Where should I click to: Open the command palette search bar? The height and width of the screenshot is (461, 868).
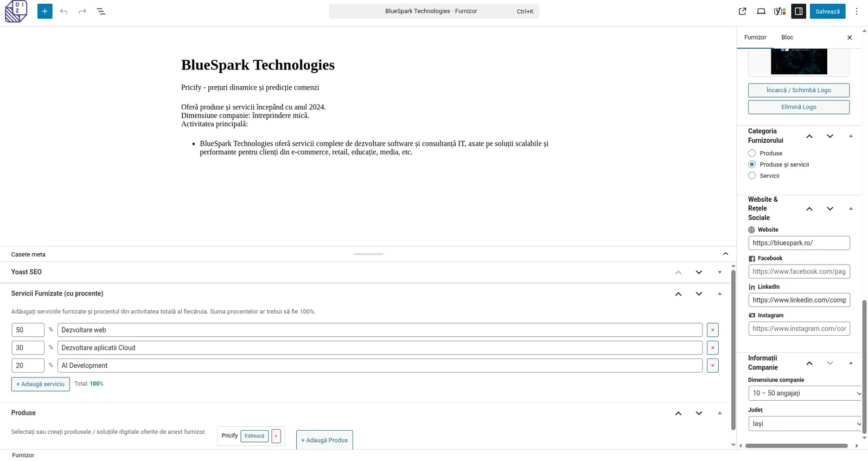[x=434, y=11]
